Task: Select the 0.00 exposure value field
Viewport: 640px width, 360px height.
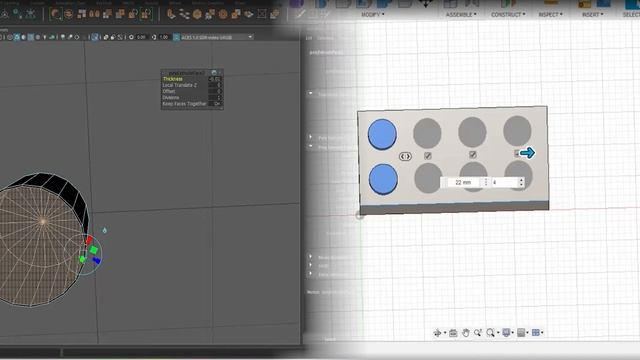Action: [141, 37]
